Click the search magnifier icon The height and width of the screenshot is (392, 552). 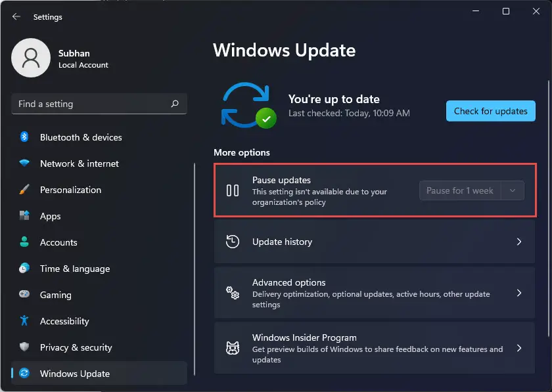pyautogui.click(x=175, y=104)
